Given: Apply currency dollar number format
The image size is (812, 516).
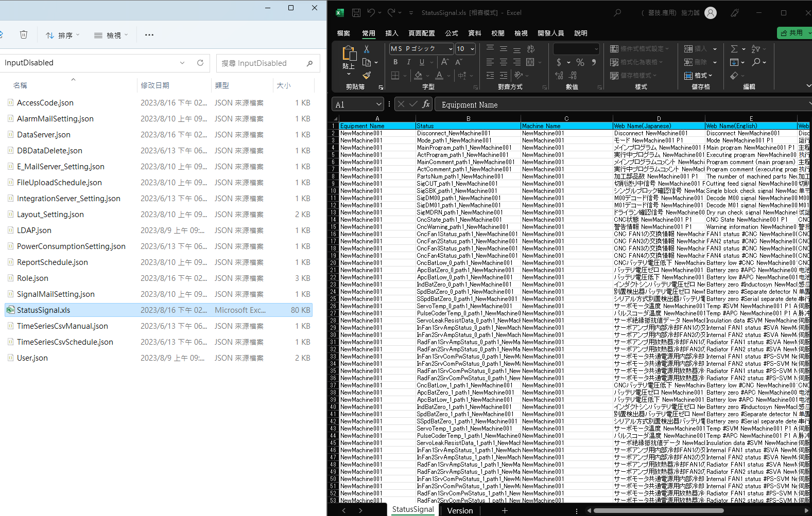Looking at the screenshot, I should tap(559, 62).
